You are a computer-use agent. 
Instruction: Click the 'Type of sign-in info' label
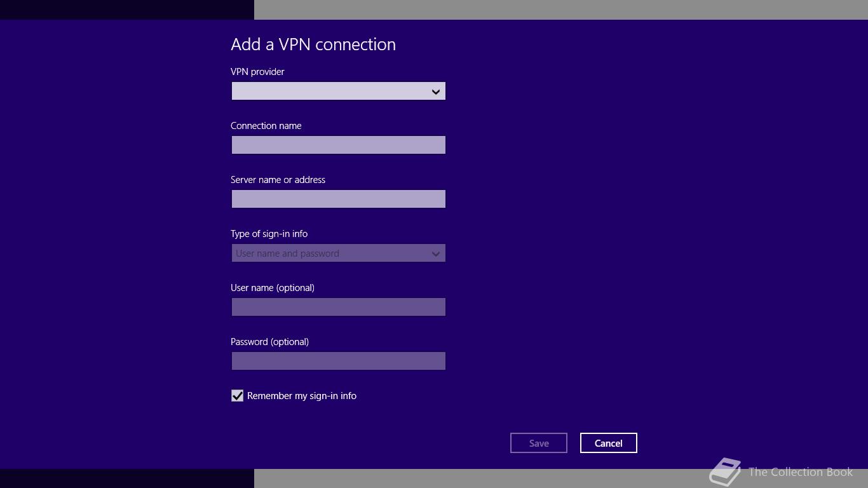tap(269, 234)
